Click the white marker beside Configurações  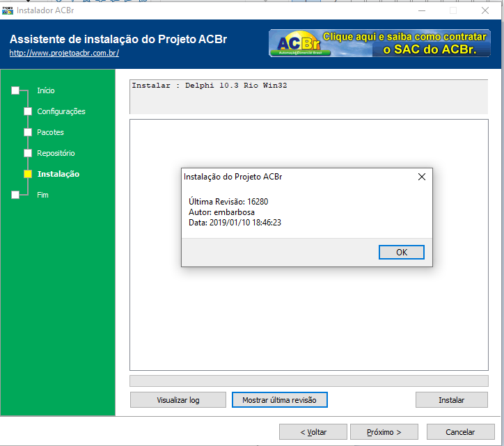pyautogui.click(x=28, y=111)
